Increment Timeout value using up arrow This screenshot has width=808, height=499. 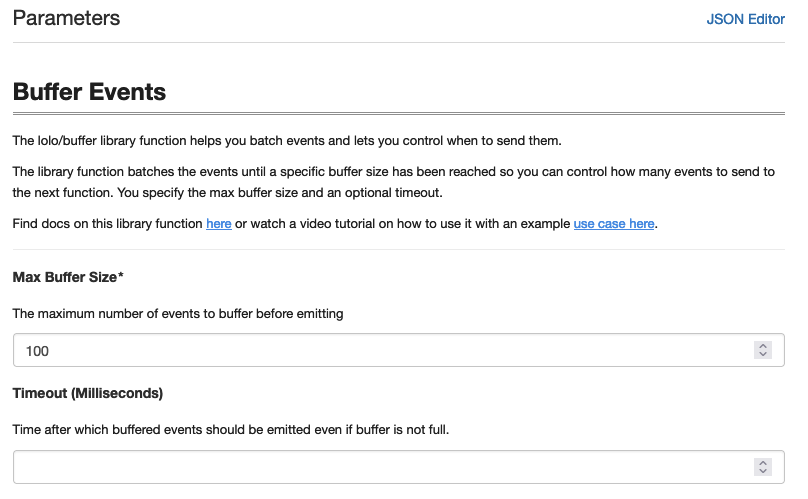coord(763,462)
